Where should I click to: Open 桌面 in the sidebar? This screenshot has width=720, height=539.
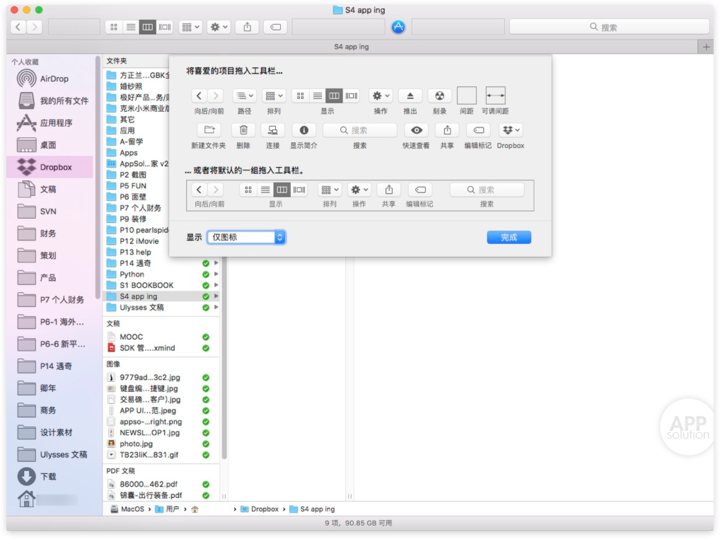[x=51, y=145]
